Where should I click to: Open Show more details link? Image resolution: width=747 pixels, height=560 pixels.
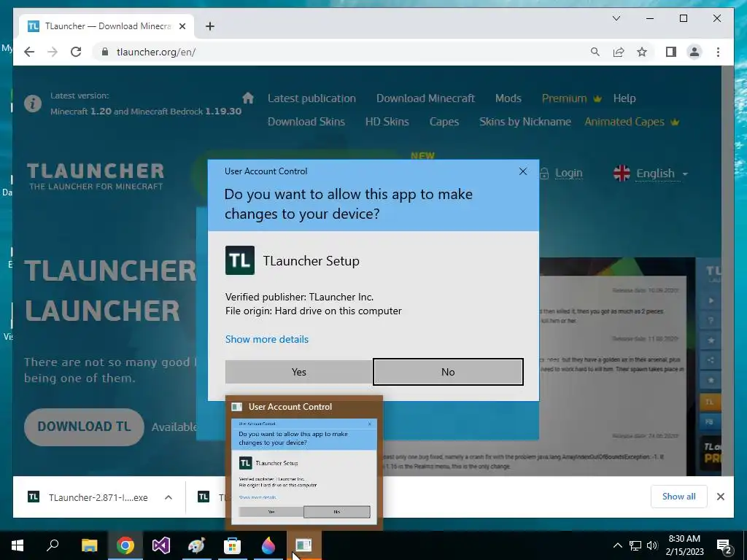[267, 339]
